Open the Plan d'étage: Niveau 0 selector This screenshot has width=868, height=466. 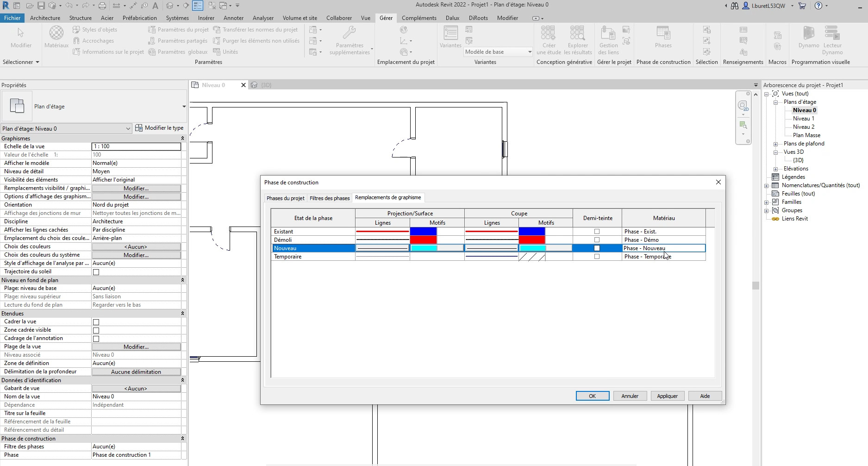pos(66,129)
